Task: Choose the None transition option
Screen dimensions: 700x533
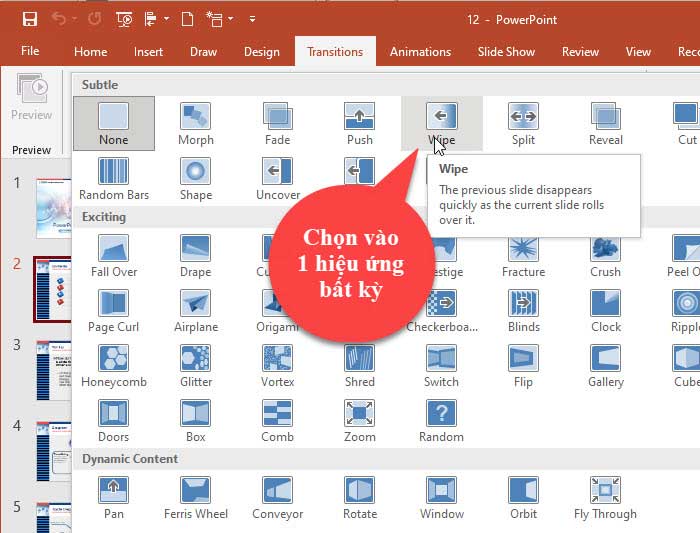Action: click(x=113, y=122)
